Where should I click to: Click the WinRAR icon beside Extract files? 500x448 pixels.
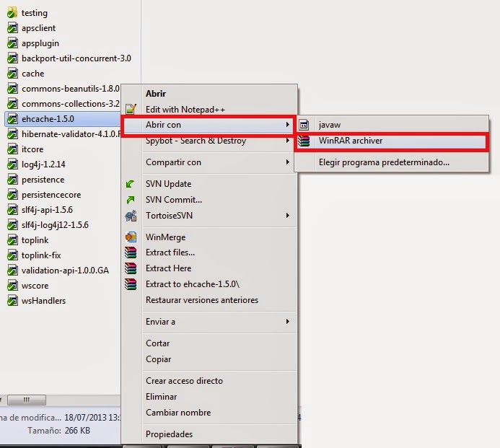pos(131,252)
